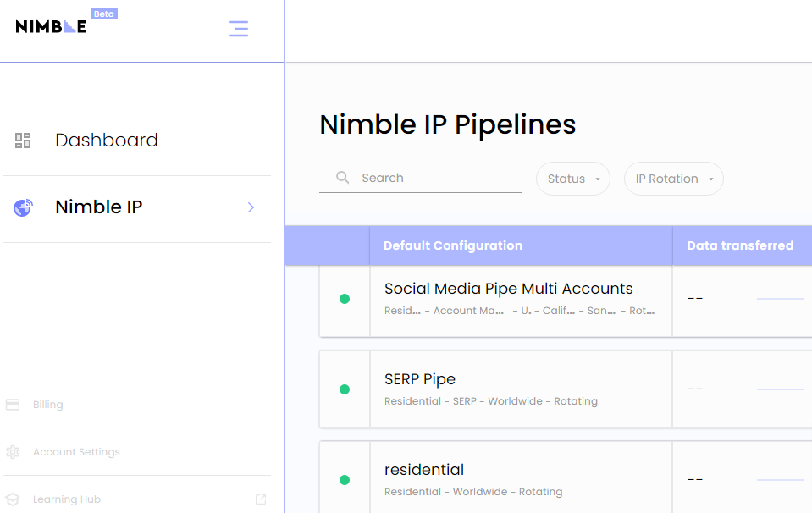This screenshot has width=812, height=513.
Task: Click the green status dot for SERP Pipe
Action: tap(345, 389)
